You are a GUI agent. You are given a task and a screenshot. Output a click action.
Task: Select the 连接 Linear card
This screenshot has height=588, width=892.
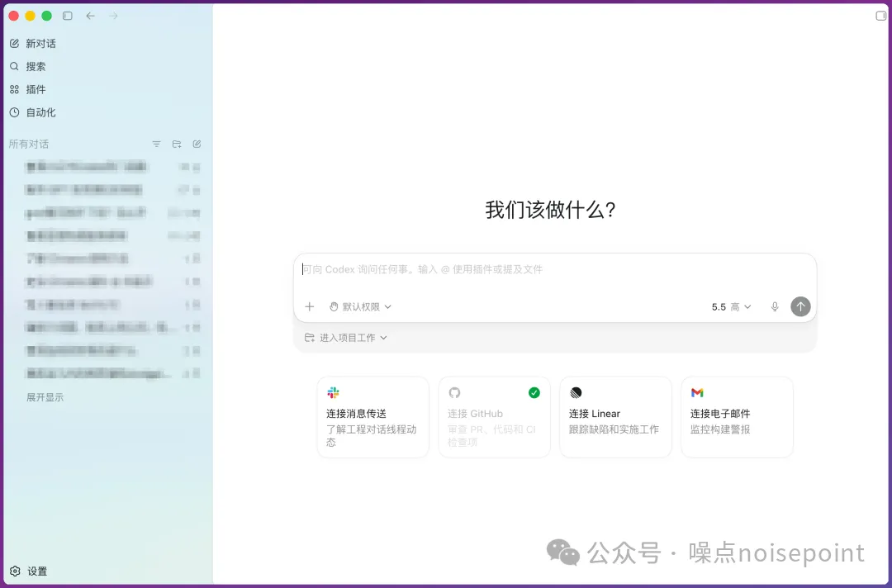click(x=615, y=417)
